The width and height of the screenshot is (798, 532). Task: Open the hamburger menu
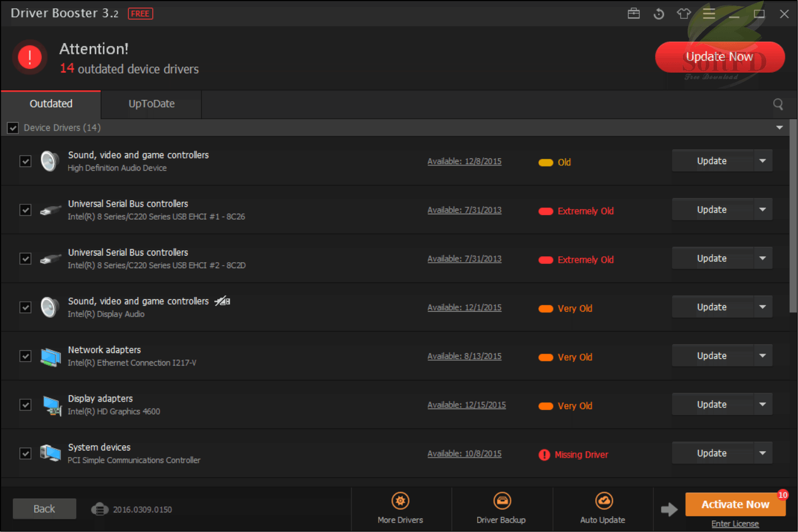pyautogui.click(x=708, y=13)
